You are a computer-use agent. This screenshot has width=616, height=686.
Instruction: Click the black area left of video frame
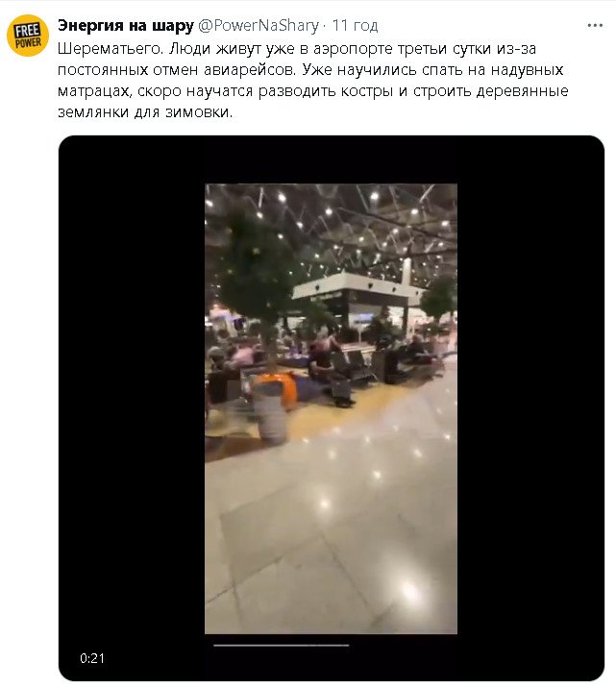coord(132,404)
